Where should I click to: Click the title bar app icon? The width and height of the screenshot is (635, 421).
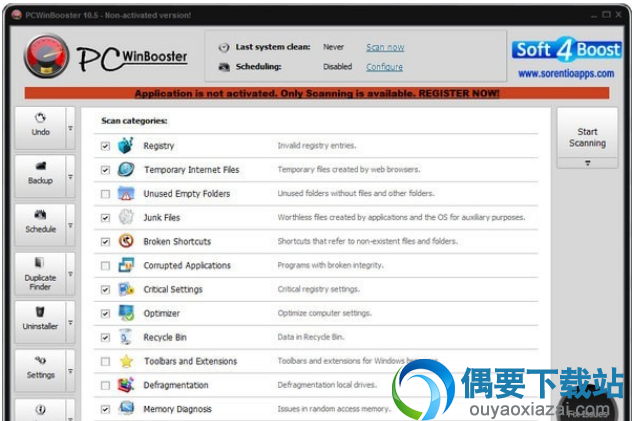pyautogui.click(x=17, y=15)
